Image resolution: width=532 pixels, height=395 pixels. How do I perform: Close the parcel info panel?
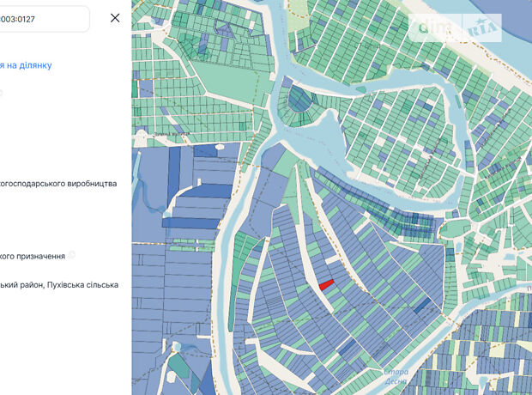click(115, 18)
